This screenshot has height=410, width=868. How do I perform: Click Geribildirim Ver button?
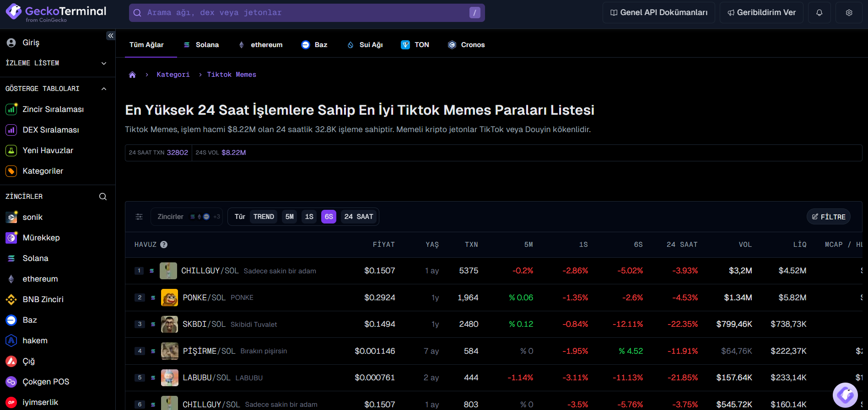coord(761,12)
